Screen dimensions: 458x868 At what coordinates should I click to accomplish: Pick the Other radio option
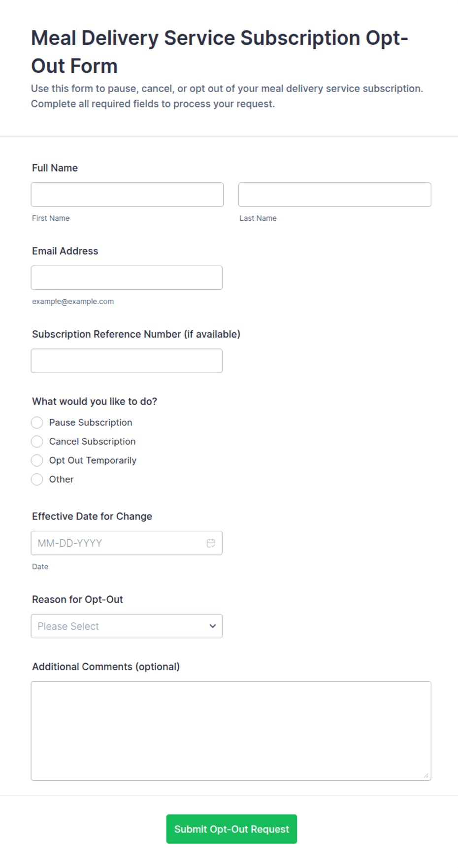coord(37,479)
